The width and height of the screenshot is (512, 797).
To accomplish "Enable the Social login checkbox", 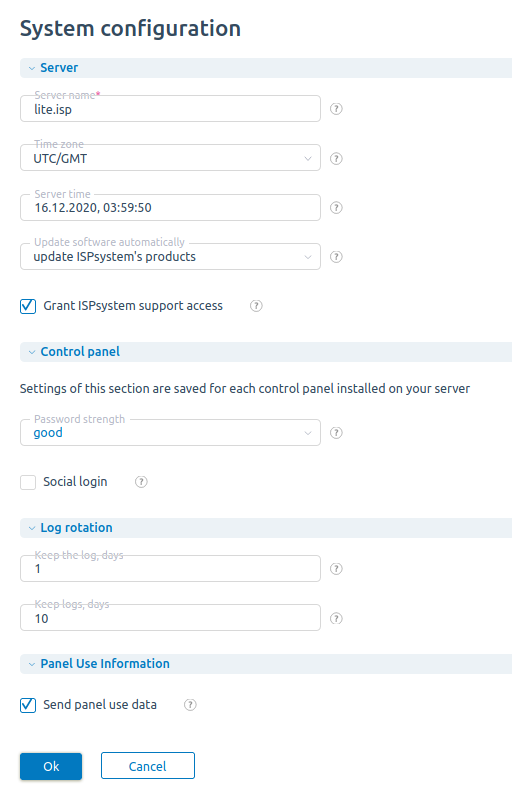I will pos(28,482).
